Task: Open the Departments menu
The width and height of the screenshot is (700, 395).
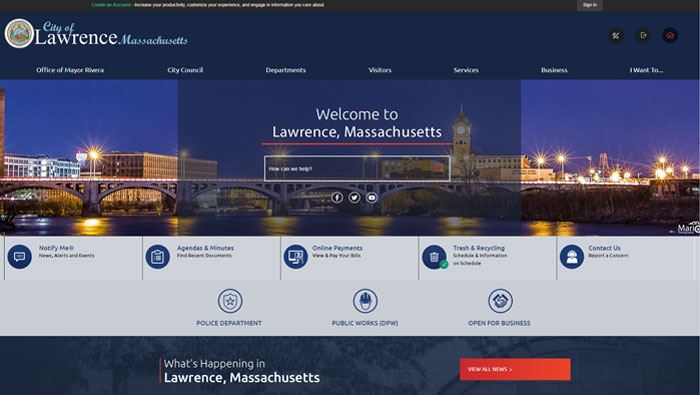Action: coord(286,70)
